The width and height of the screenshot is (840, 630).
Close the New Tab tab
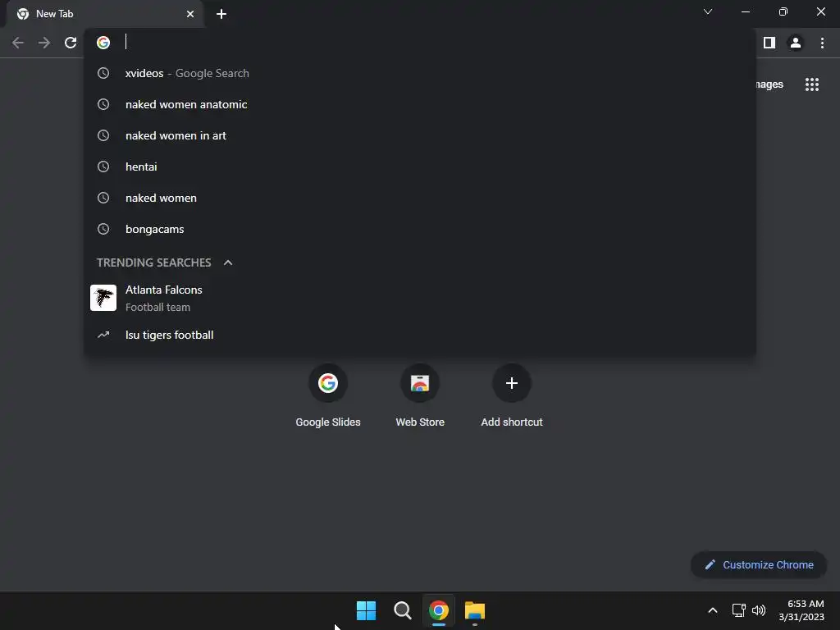(x=190, y=14)
